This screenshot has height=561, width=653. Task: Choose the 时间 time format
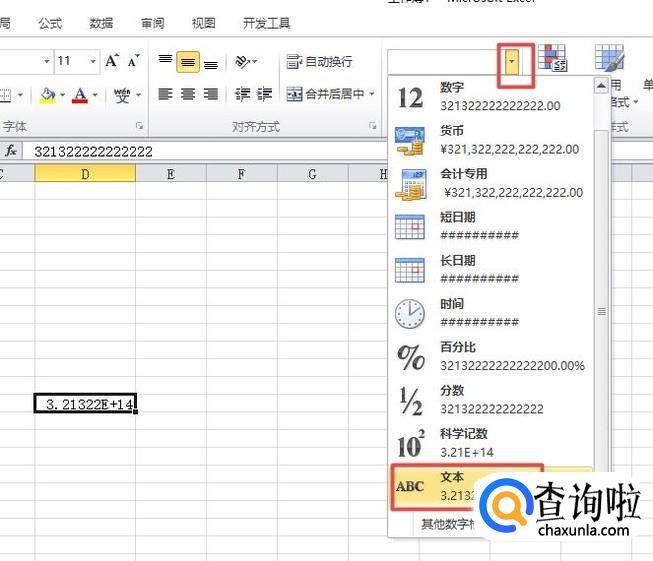click(x=491, y=314)
